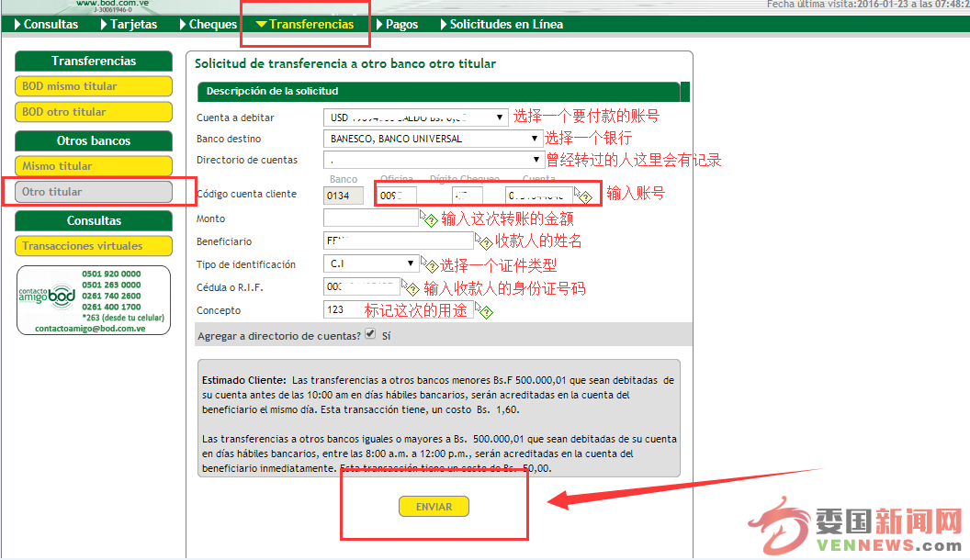Select BOD otro titular option
Image resolution: width=970 pixels, height=560 pixels.
(x=94, y=112)
